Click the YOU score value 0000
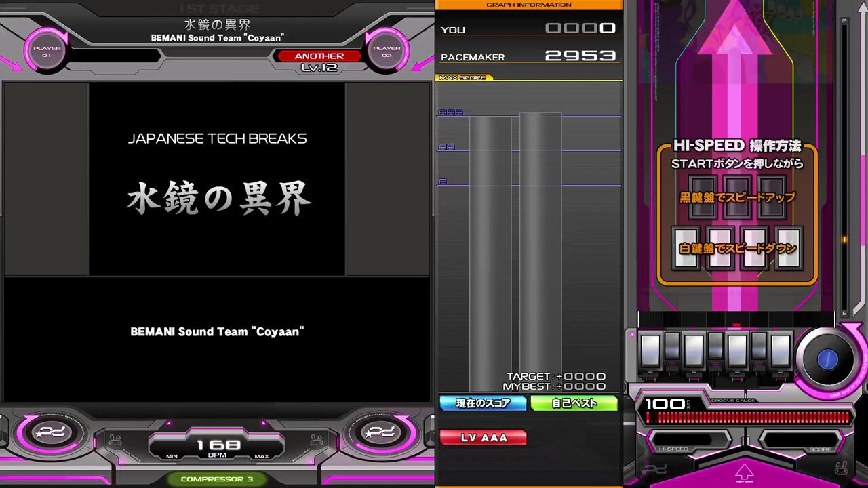The width and height of the screenshot is (868, 488). pos(580,28)
